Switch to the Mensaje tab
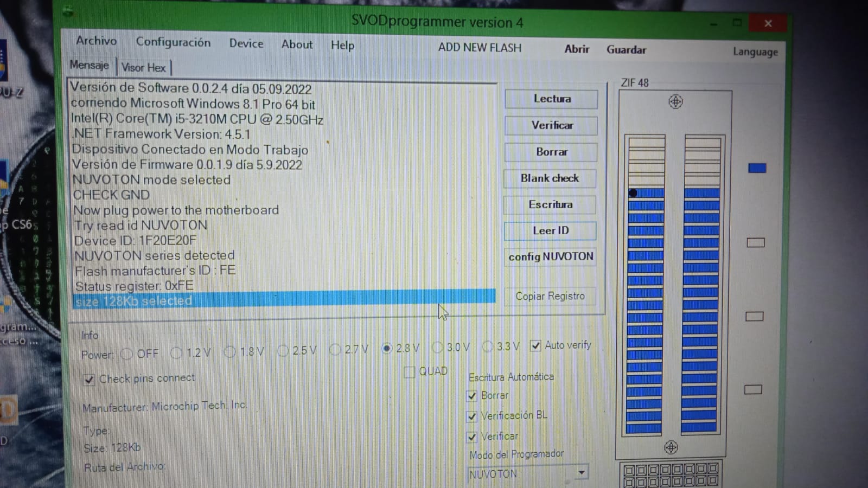 point(90,66)
